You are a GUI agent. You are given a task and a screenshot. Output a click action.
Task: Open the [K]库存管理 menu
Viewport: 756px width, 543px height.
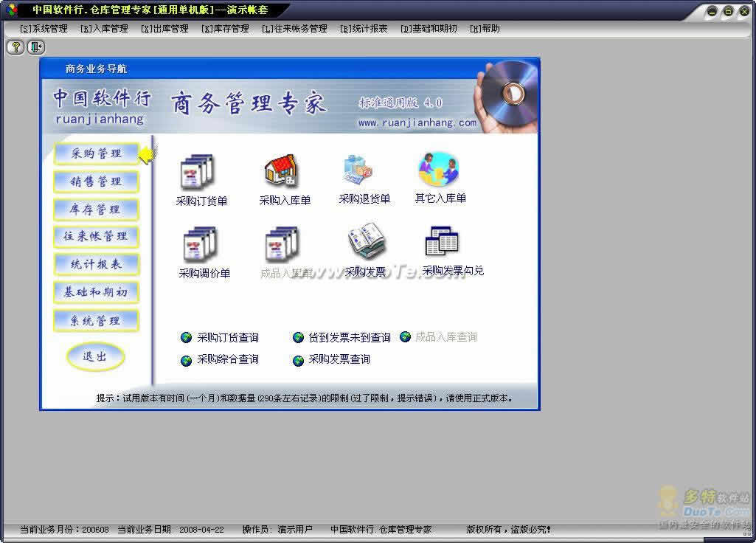(225, 29)
